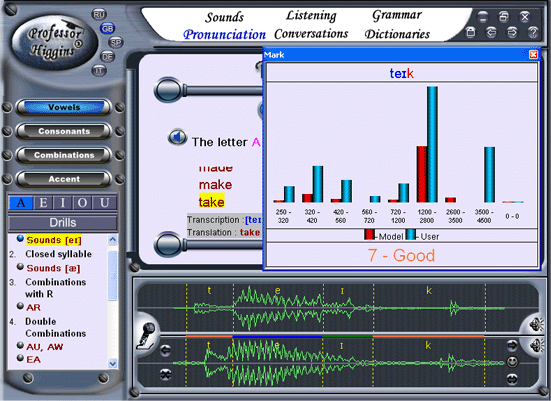The image size is (551, 401).
Task: Select the EA drill
Action: click(33, 360)
